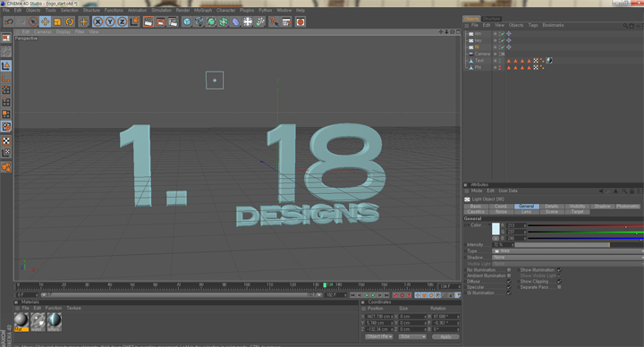This screenshot has height=347, width=644.
Task: Expand the Color parameter triangle
Action: [468, 225]
